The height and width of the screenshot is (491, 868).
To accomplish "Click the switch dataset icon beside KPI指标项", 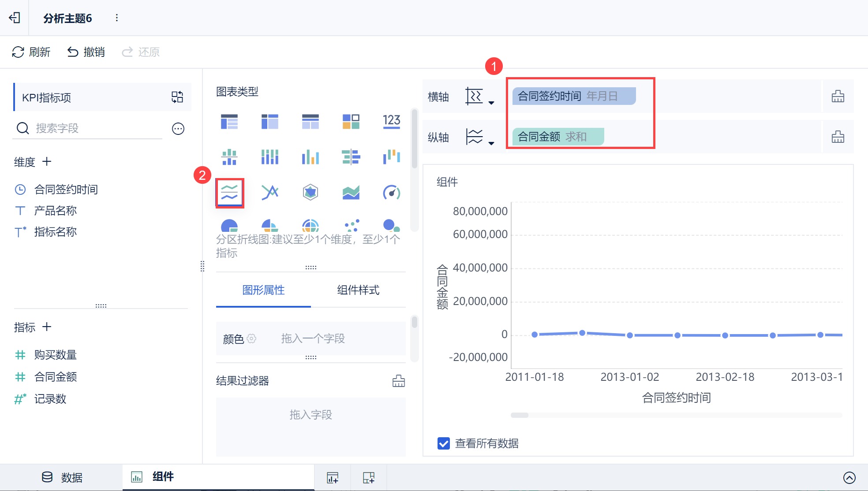I will click(177, 97).
